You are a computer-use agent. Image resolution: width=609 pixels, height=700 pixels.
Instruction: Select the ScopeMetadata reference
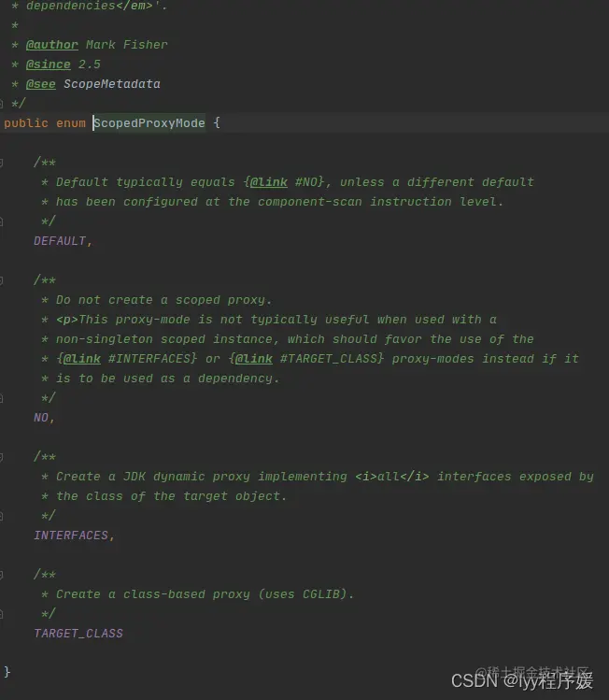(x=112, y=84)
